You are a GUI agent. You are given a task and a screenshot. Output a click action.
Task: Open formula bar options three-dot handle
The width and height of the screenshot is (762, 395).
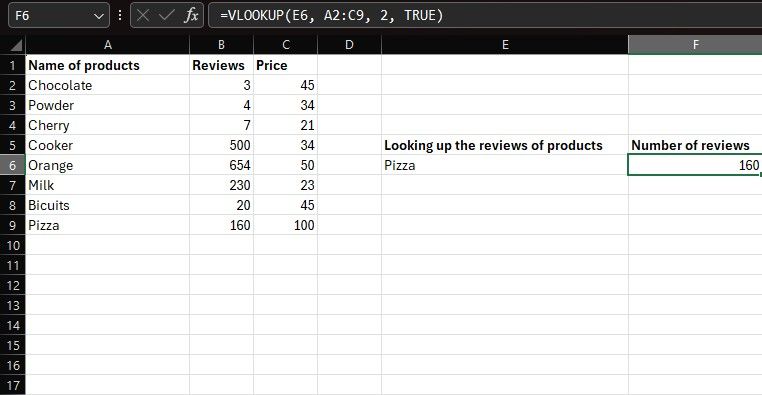120,16
